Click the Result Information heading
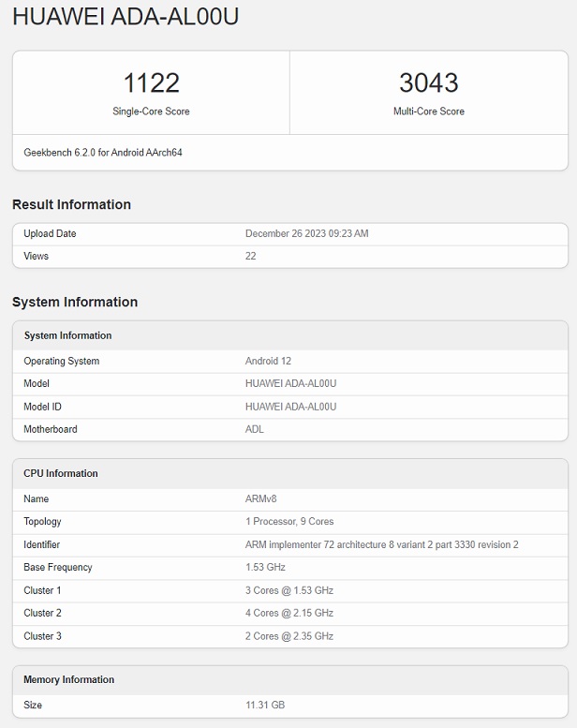Image resolution: width=577 pixels, height=728 pixels. [71, 204]
